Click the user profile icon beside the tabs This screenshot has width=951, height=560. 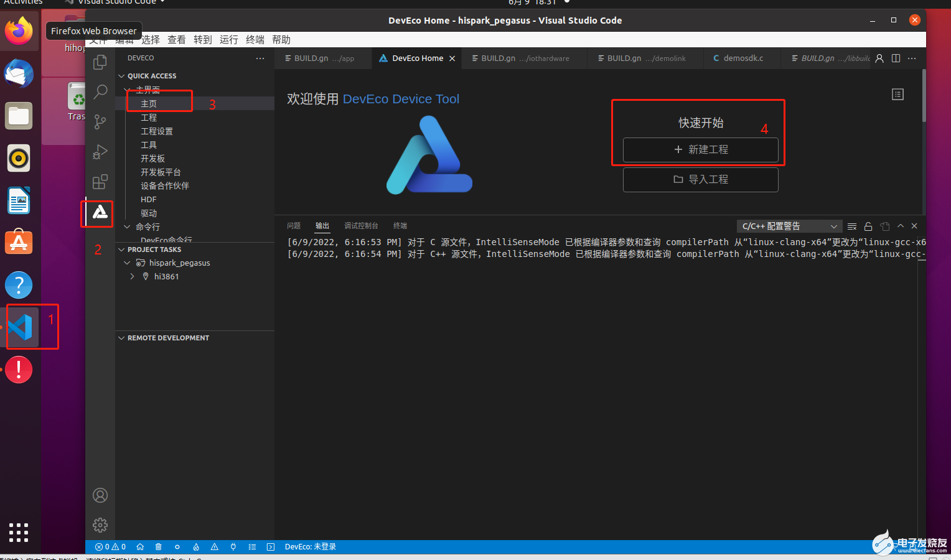[x=879, y=58]
